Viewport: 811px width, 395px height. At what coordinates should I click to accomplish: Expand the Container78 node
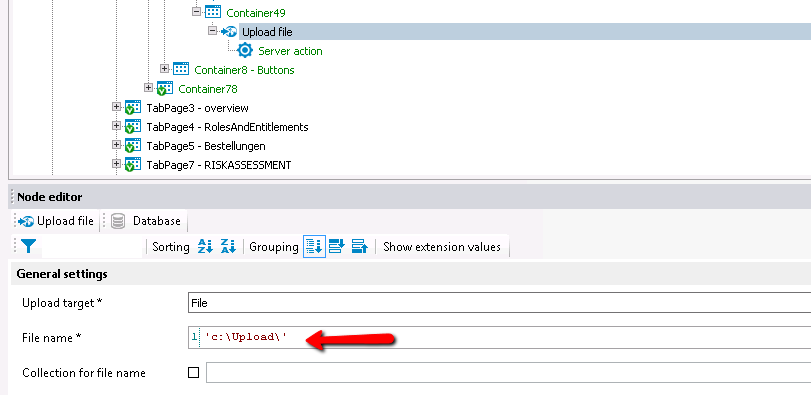click(148, 87)
